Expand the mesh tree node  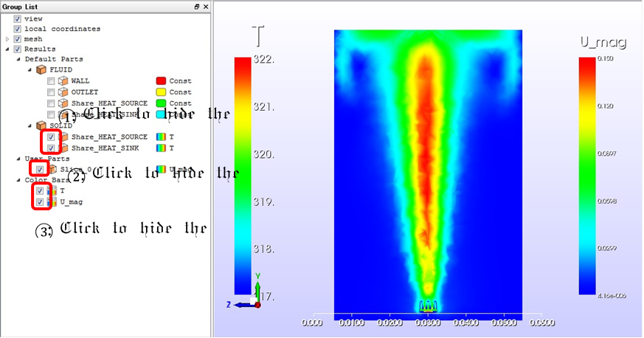click(x=7, y=38)
